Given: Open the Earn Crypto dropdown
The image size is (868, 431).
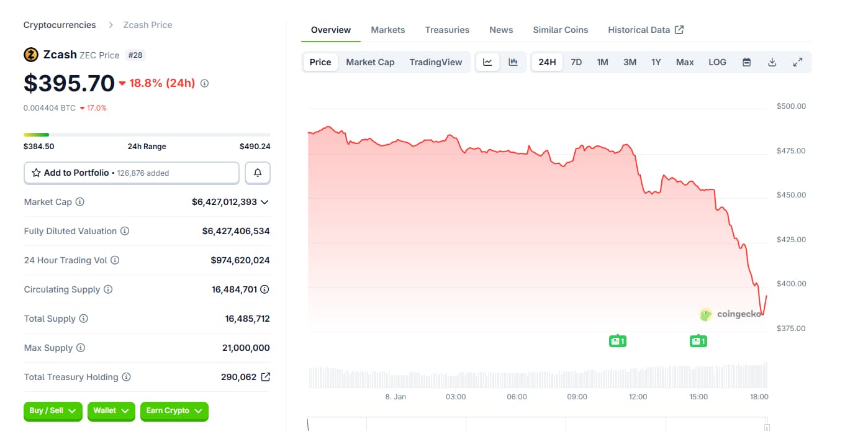Looking at the screenshot, I should 174,411.
